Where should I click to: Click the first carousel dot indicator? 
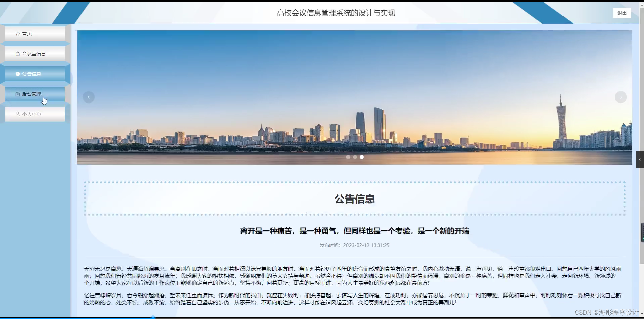348,157
